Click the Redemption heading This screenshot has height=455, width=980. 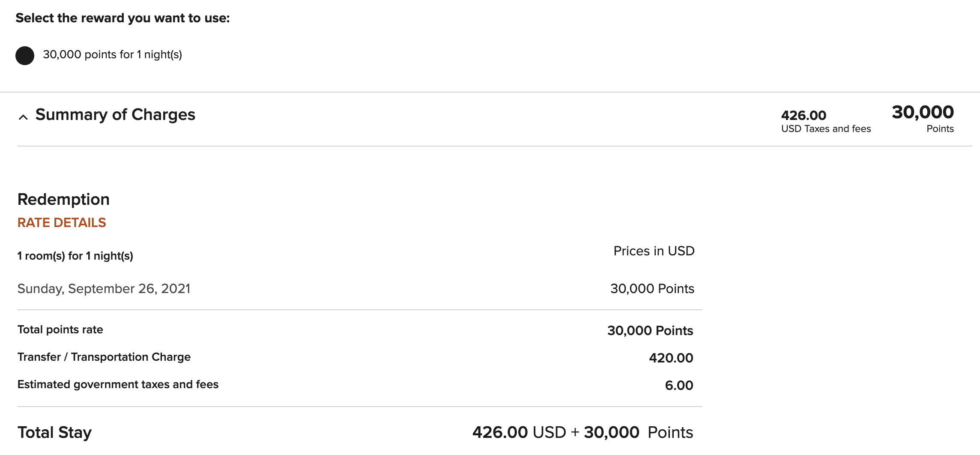63,200
